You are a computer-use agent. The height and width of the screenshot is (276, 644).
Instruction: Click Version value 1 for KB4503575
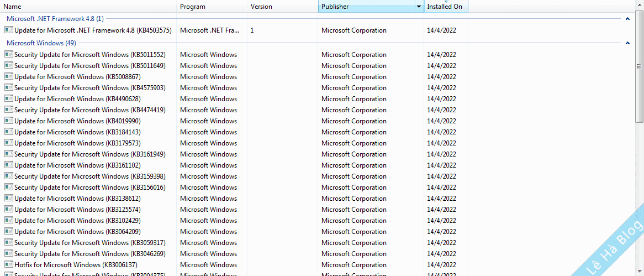point(252,30)
